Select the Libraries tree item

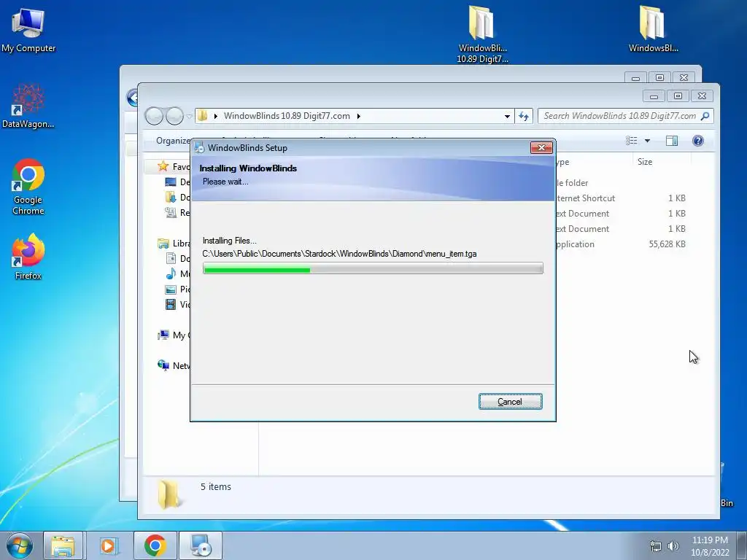pos(174,244)
